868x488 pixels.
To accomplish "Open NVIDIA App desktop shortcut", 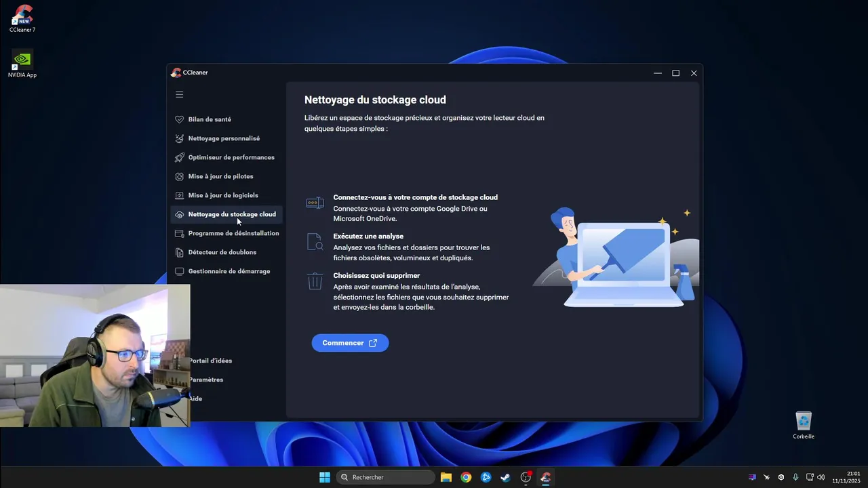I will tap(22, 64).
